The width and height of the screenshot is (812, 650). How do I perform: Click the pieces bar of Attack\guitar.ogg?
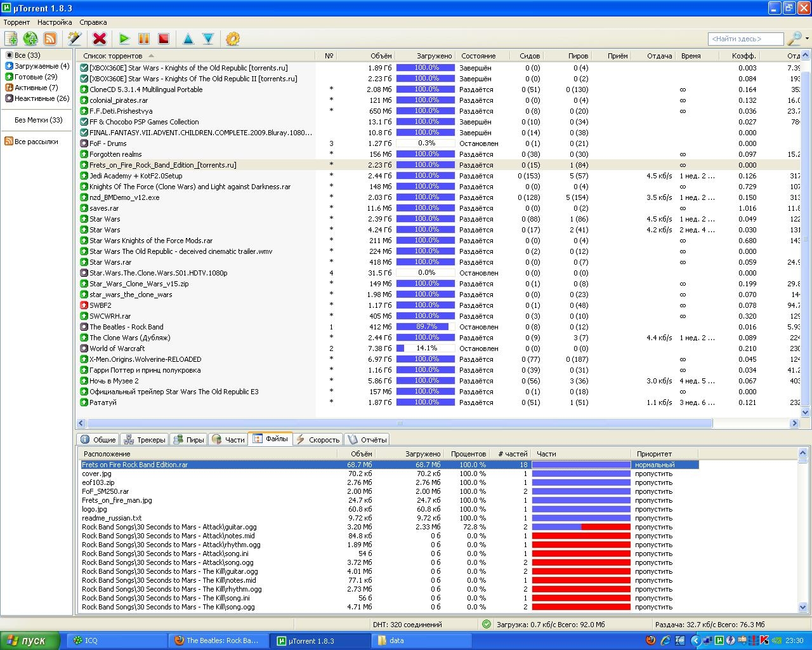click(x=581, y=527)
